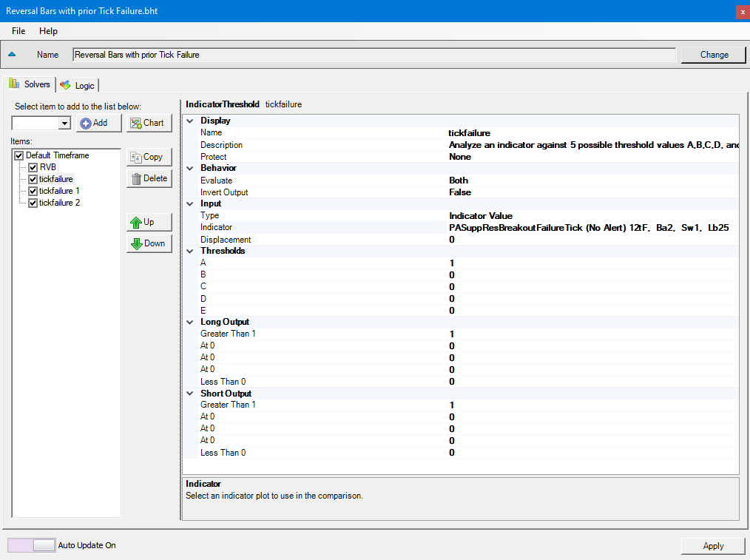
Task: Click the Description value starting 'Analyze an indicator'
Action: (x=594, y=145)
